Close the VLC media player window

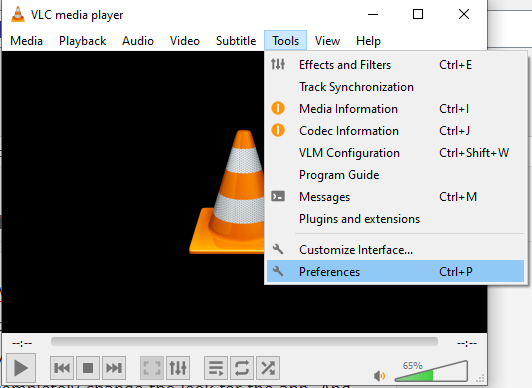[464, 14]
